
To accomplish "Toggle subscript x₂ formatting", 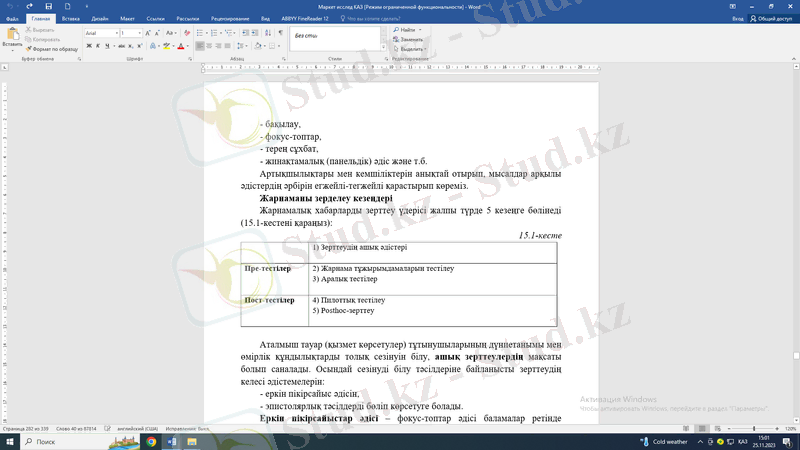I will (x=131, y=46).
